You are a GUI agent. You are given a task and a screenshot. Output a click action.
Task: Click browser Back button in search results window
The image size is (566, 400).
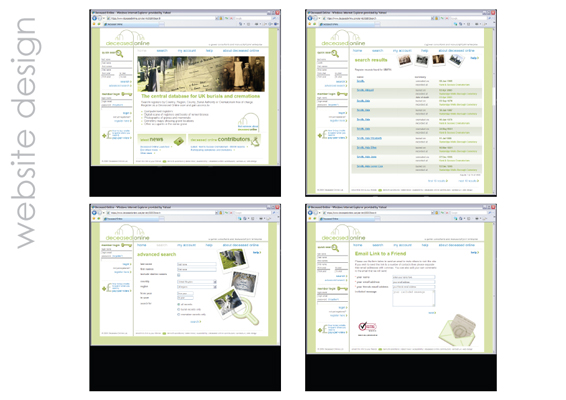click(310, 18)
